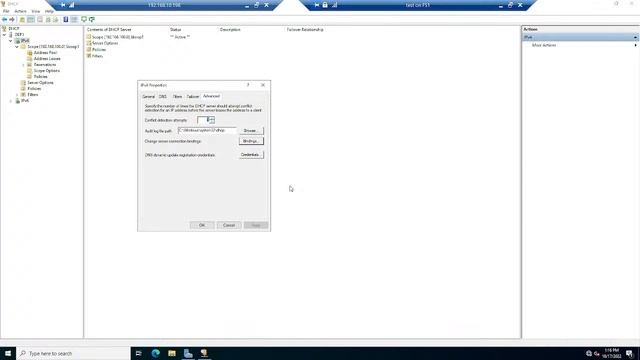Open File Explorer from the taskbar
Image resolution: width=640 pixels, height=360 pixels.
172,353
